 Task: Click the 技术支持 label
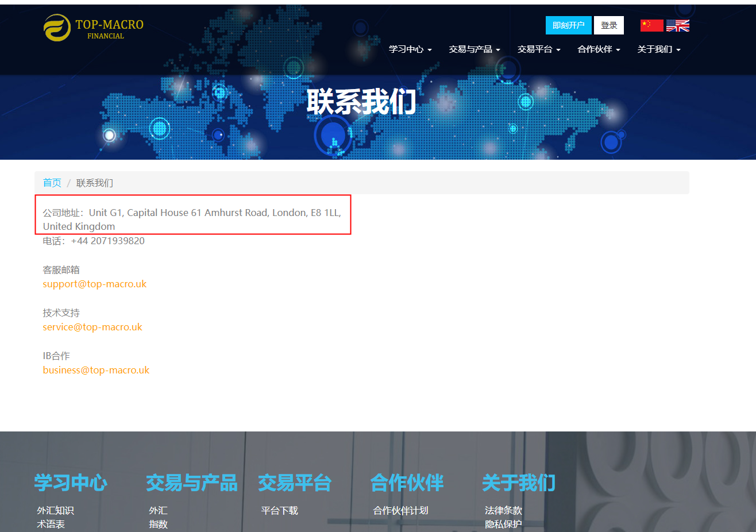click(61, 313)
